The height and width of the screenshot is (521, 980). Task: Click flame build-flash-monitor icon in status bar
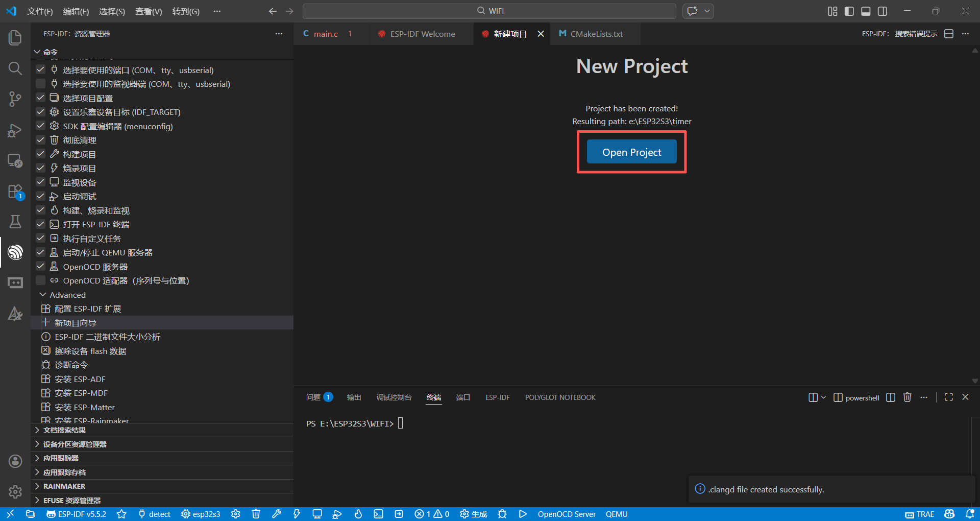tap(358, 514)
